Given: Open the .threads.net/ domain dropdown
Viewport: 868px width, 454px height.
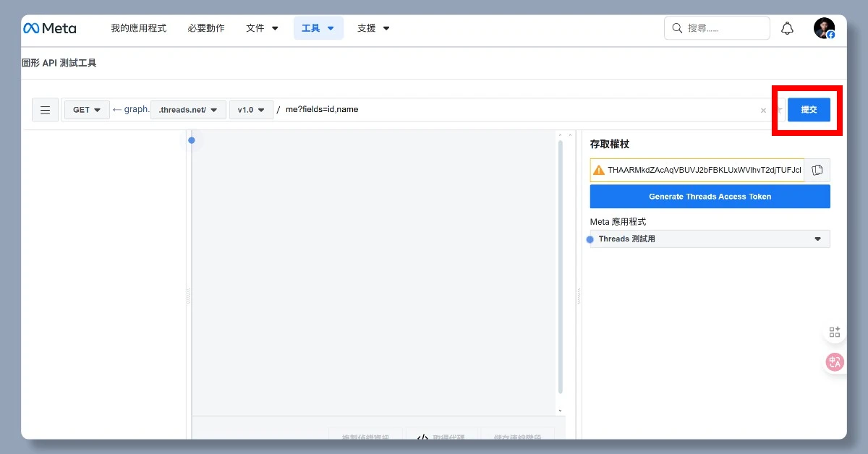Looking at the screenshot, I should click(x=188, y=110).
